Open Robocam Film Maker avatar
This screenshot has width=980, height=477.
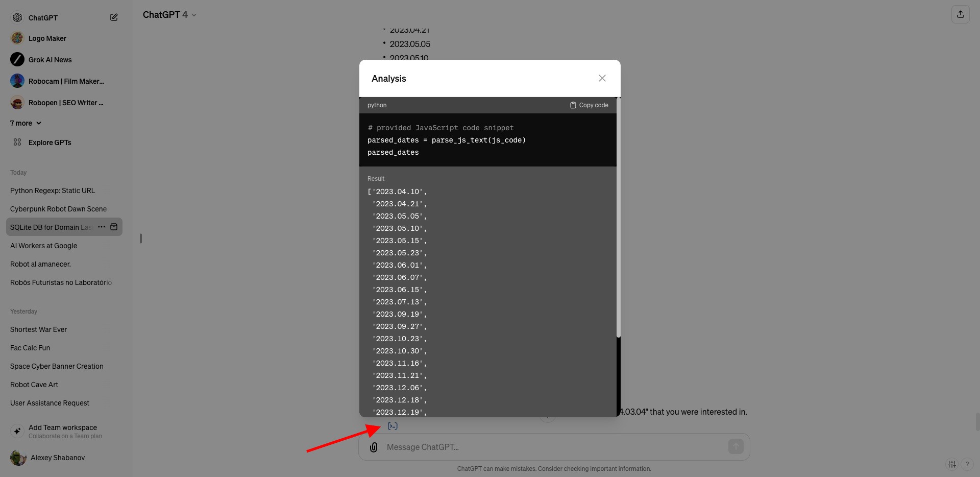pyautogui.click(x=17, y=81)
